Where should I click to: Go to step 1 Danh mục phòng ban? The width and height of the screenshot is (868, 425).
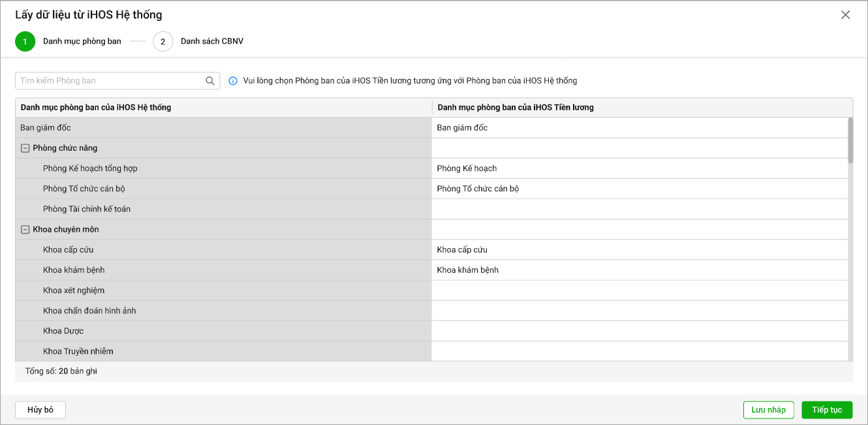[x=25, y=41]
